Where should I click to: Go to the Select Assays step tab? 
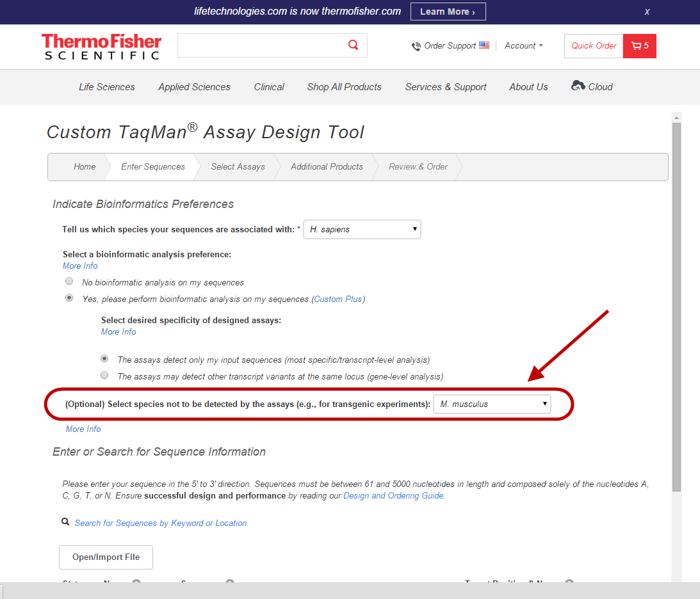coord(238,167)
